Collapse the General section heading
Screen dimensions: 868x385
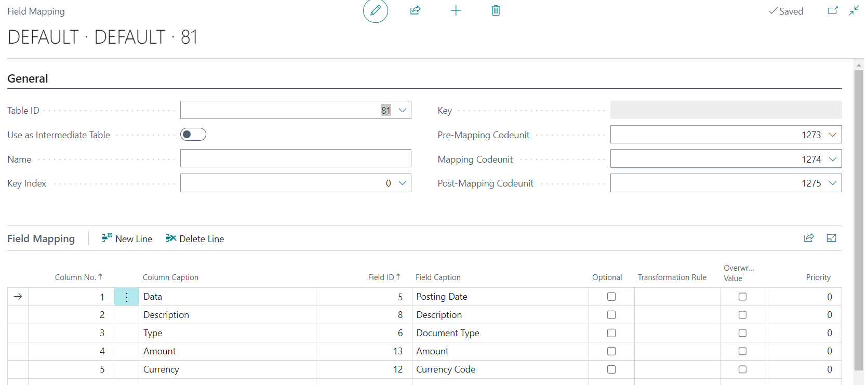point(28,78)
